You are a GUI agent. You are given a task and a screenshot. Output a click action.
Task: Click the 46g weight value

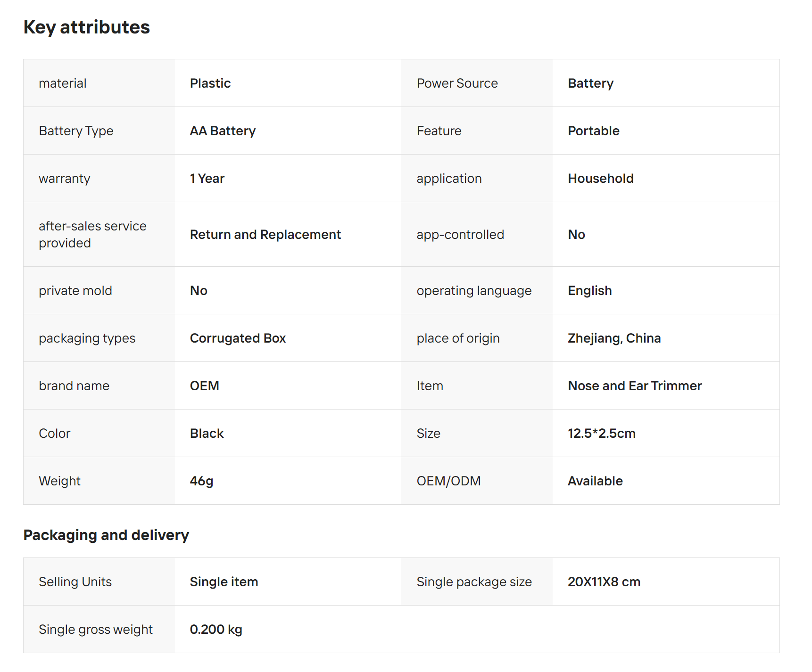pyautogui.click(x=201, y=481)
